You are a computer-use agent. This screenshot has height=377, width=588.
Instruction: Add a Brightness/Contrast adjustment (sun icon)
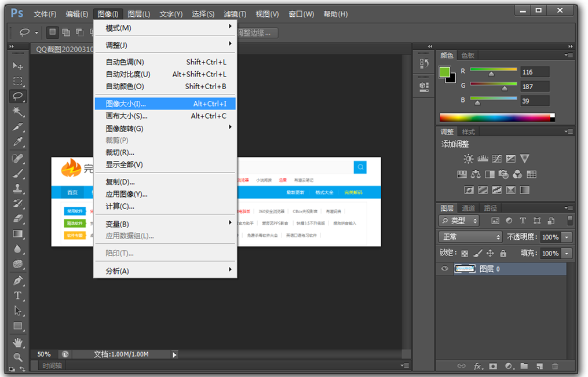click(x=468, y=159)
